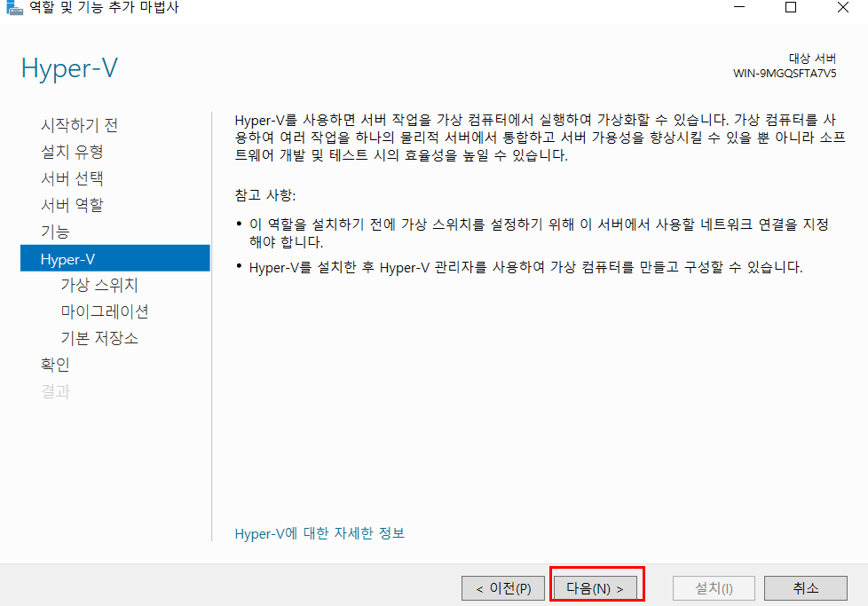This screenshot has height=606, width=868.
Task: Click the 다음(N) next button
Action: 596,587
